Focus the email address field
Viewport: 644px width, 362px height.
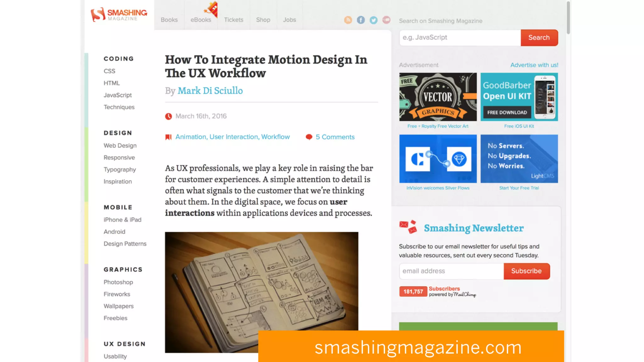click(x=451, y=271)
